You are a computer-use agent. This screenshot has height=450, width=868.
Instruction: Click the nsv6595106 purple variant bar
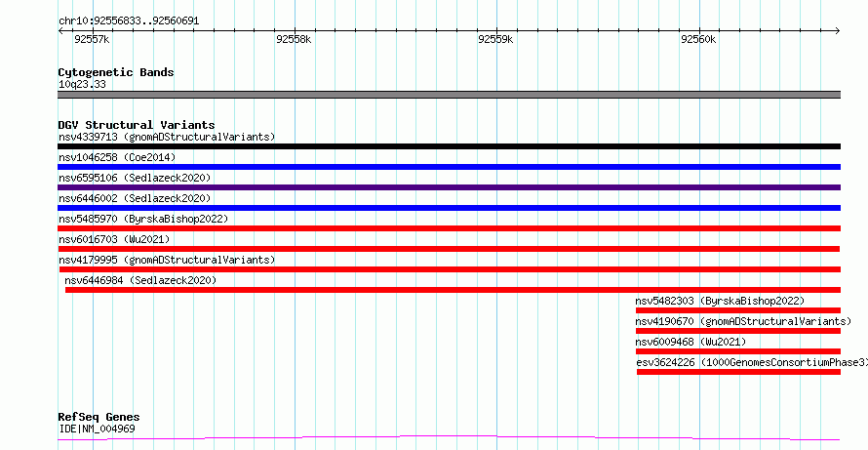449,187
